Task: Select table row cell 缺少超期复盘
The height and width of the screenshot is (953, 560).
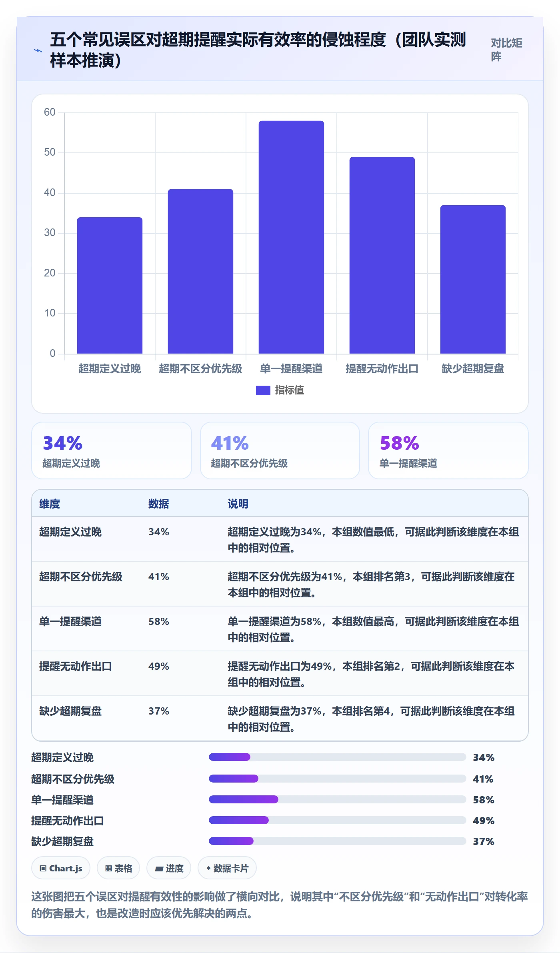Action: pos(70,711)
